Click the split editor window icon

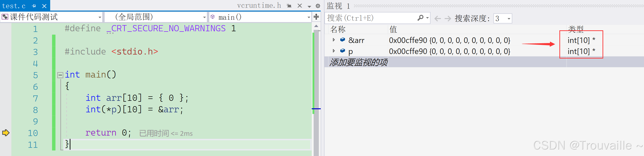click(x=316, y=17)
